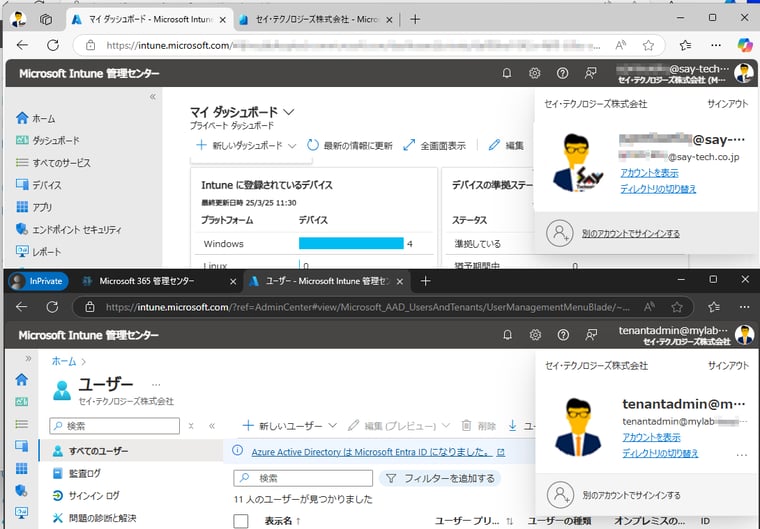Click dashboard icon in InPrivate collapsed sidebar
The height and width of the screenshot is (529, 760).
pos(22,401)
